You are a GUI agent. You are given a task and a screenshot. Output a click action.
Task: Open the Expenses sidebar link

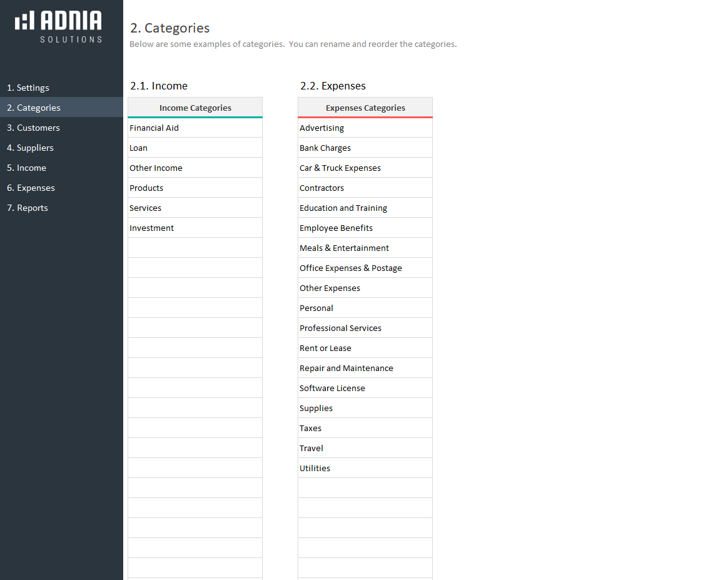tap(31, 188)
